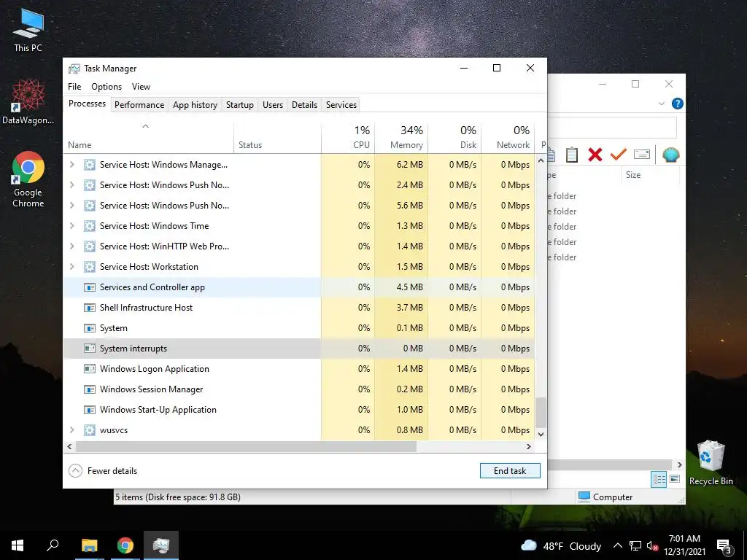This screenshot has width=747, height=560.
Task: Show hidden tray icons chevron
Action: [617, 545]
